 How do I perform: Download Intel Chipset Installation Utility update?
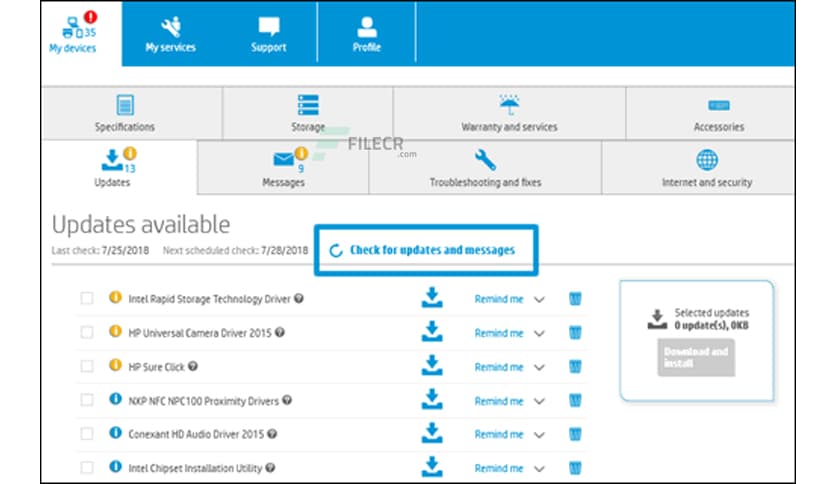click(432, 467)
